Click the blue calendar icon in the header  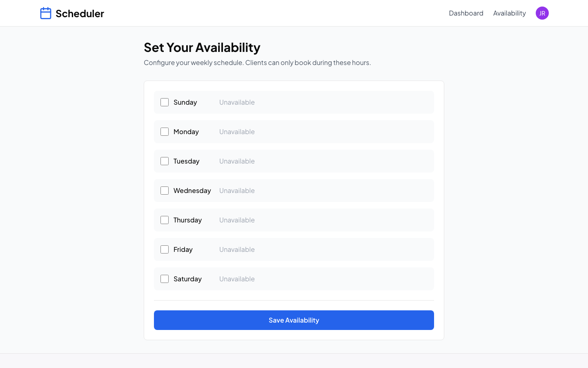pos(46,13)
